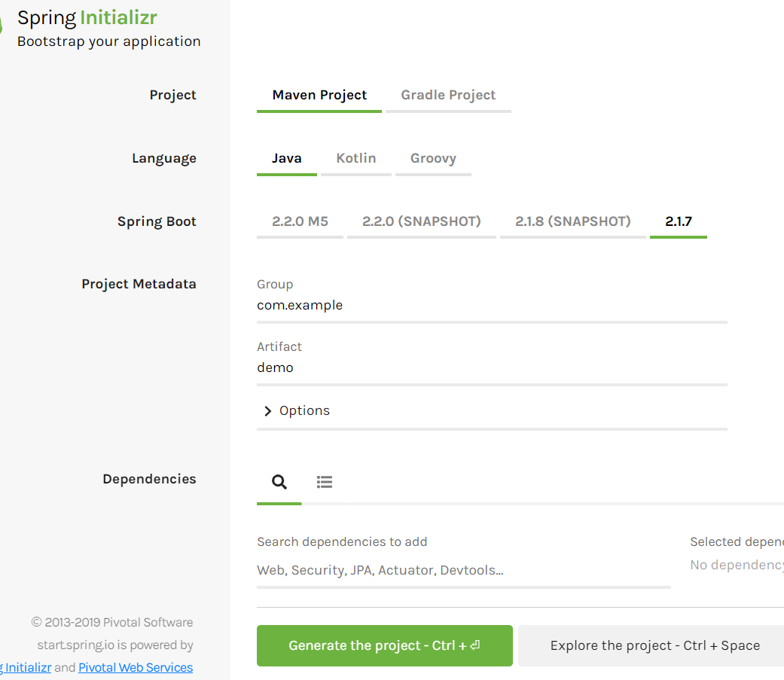Choose Kotlin as the language
Screen dimensions: 784x680
click(356, 158)
